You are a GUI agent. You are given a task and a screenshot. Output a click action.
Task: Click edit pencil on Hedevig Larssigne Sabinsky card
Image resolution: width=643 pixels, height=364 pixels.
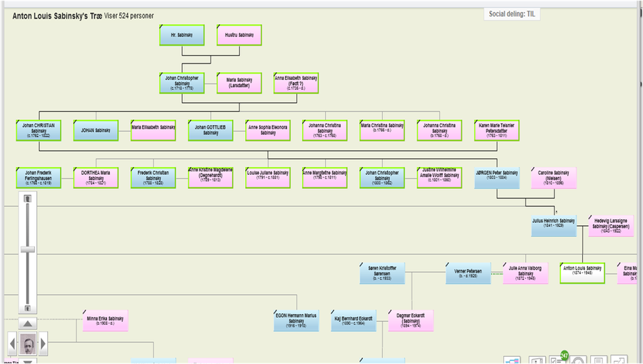[590, 217]
